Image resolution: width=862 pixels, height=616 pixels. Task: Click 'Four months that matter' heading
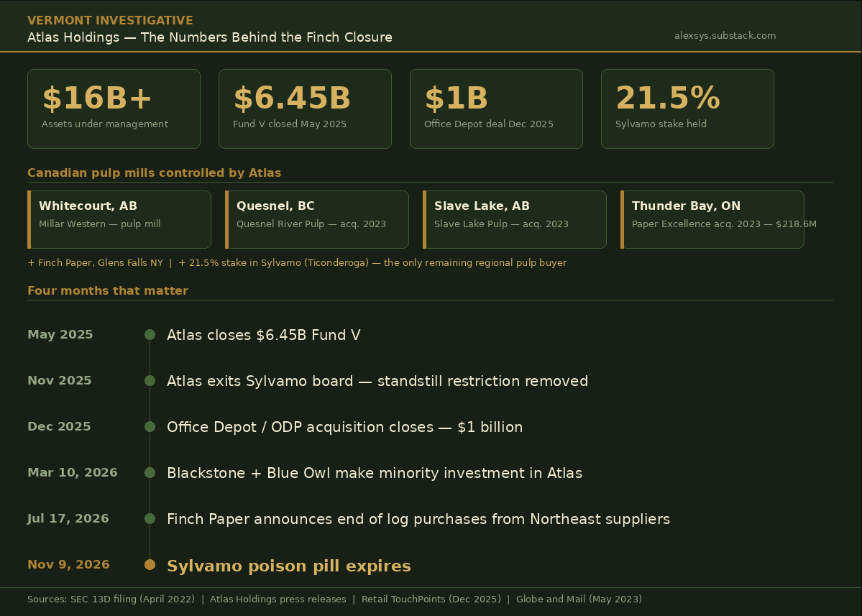click(x=108, y=290)
